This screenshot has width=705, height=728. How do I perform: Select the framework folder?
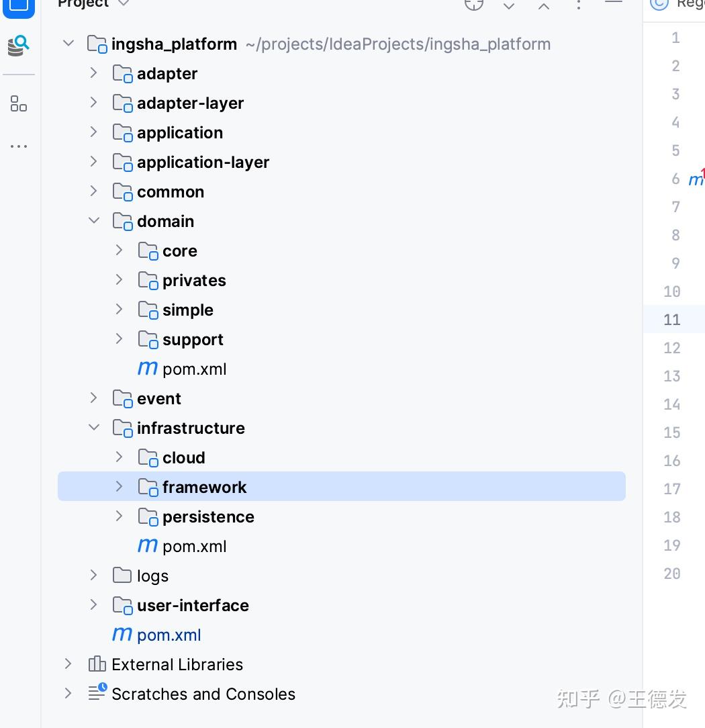204,486
